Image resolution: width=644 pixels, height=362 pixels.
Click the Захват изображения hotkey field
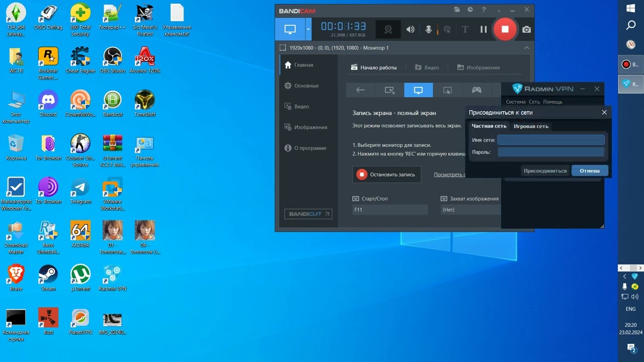[x=470, y=210]
